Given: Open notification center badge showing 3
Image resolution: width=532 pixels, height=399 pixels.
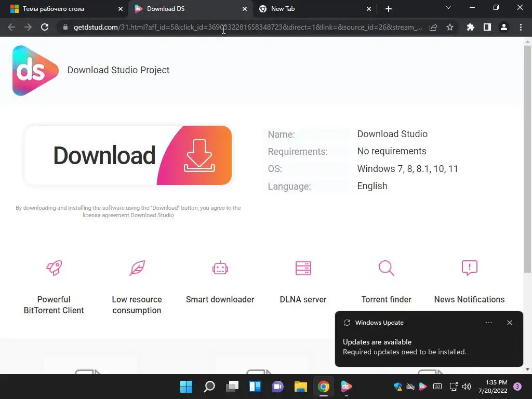Looking at the screenshot, I should click(x=517, y=387).
